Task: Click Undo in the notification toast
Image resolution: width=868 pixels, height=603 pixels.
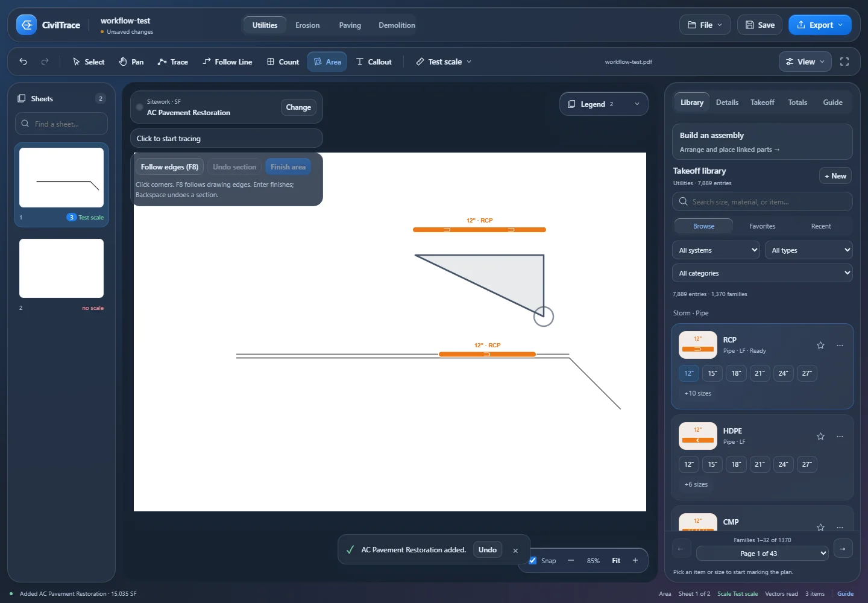Action: click(x=488, y=550)
